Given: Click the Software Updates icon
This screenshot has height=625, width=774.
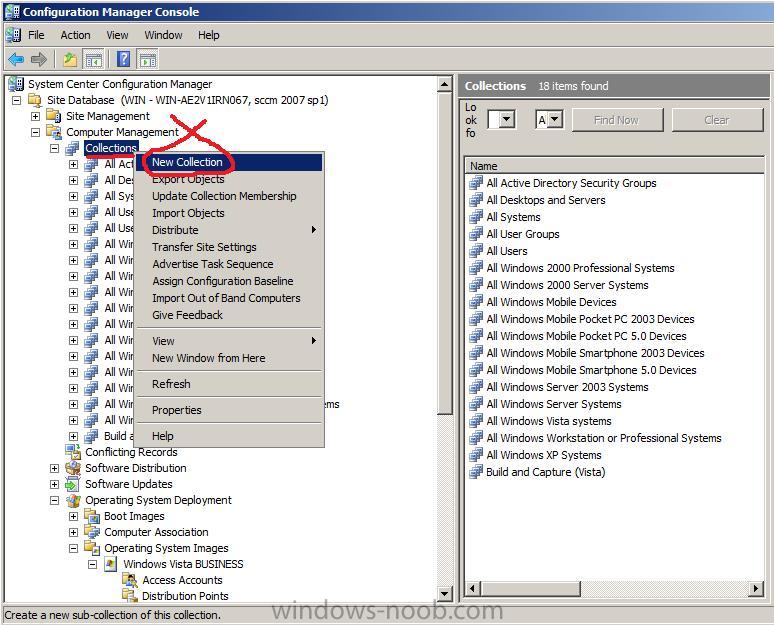Looking at the screenshot, I should (x=73, y=484).
